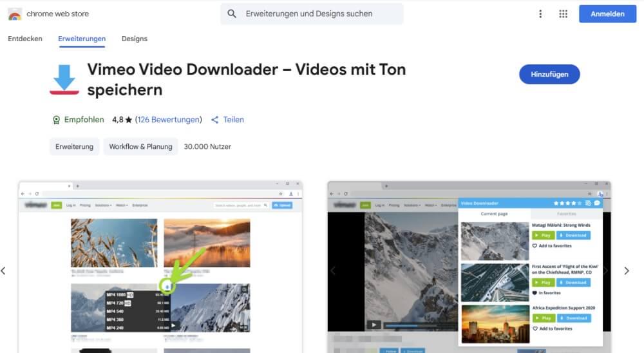Image resolution: width=644 pixels, height=353 pixels.
Task: Open the first screenshot with format list
Action: click(160, 267)
